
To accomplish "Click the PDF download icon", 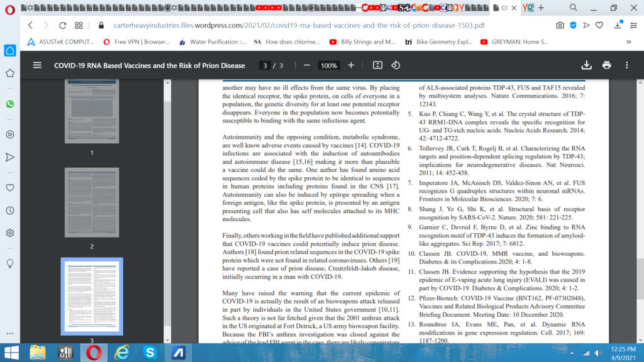I will (586, 65).
